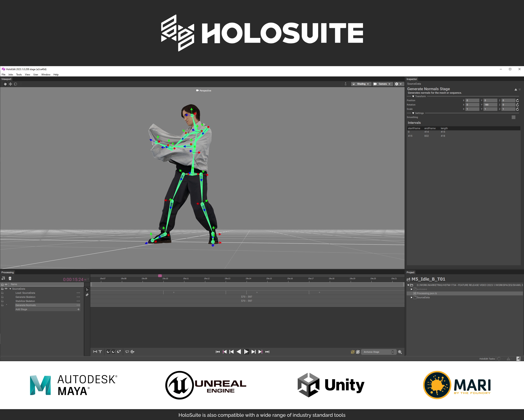Screen dimensions: 524x420
Task: Click the loop playback icon
Action: click(x=127, y=352)
